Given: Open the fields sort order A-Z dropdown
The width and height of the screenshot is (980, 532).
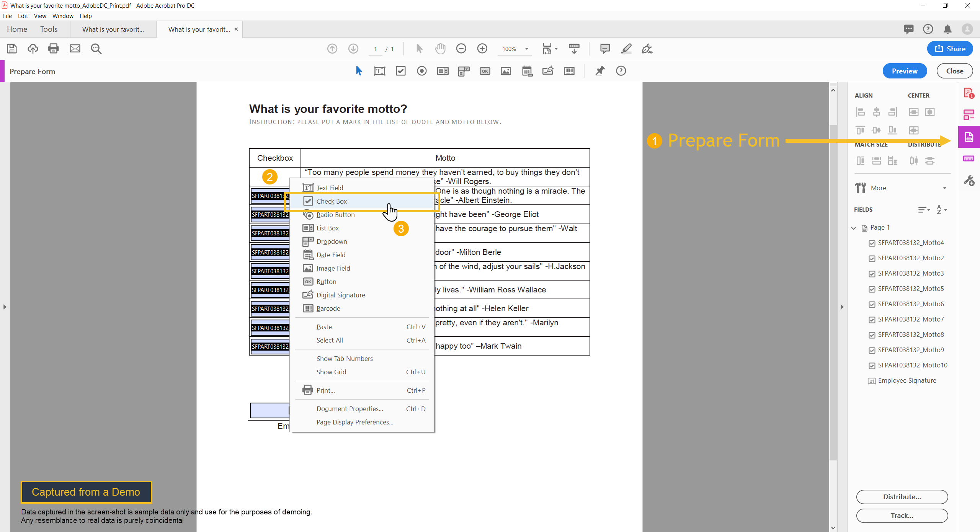Looking at the screenshot, I should point(941,209).
